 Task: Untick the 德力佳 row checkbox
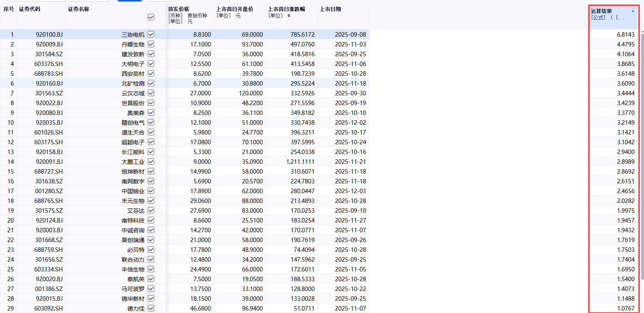coord(151,309)
